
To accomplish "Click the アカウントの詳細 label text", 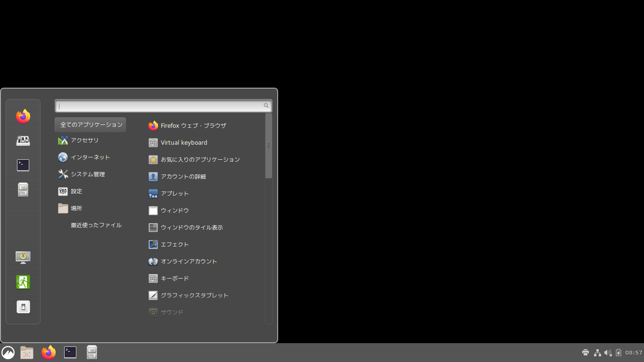I will click(x=183, y=177).
